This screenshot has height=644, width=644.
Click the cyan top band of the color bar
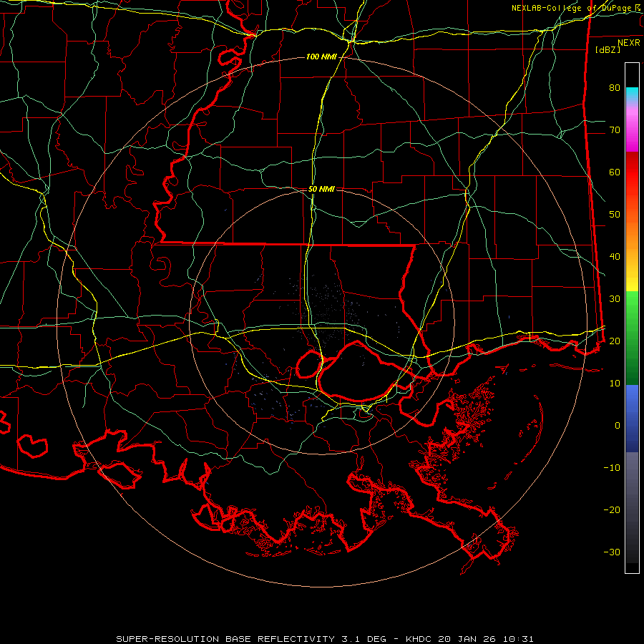632,93
